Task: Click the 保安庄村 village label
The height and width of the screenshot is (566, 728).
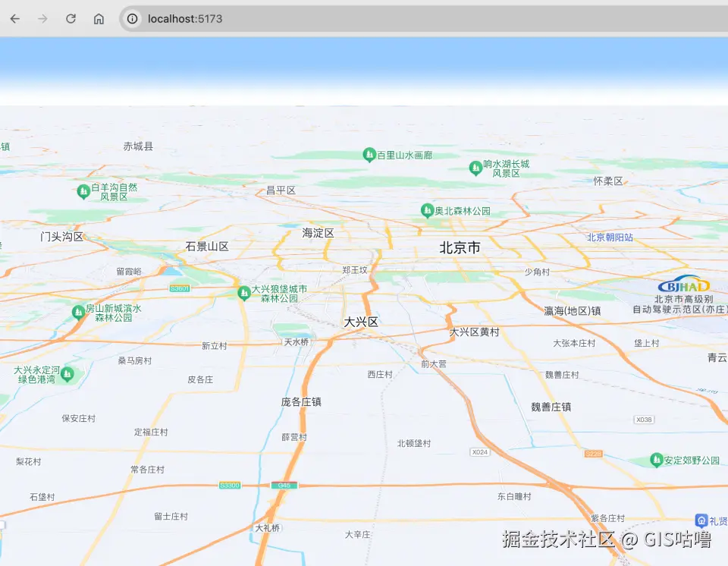Action: [78, 418]
